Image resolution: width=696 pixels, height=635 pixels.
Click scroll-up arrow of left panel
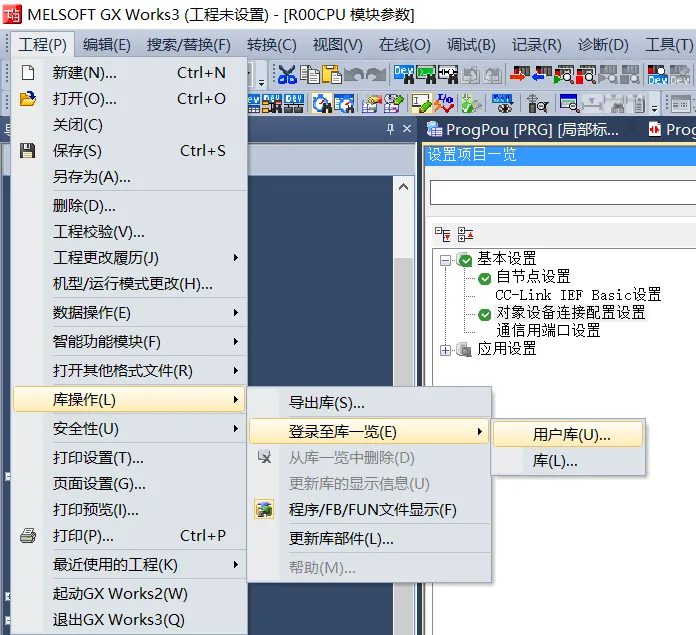click(x=403, y=187)
